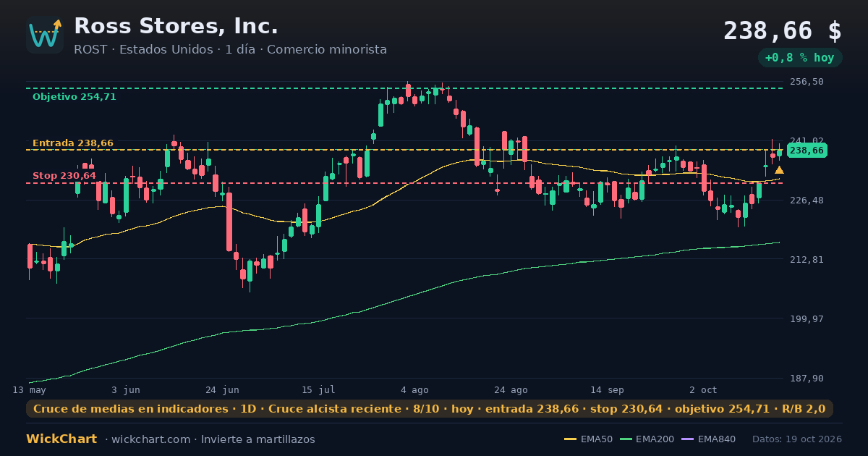Click the 256,50 axis value

807,82
